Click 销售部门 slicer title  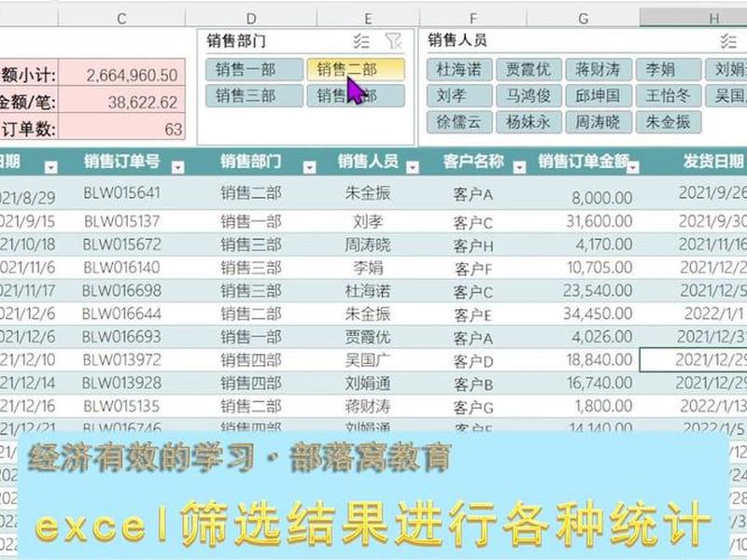pyautogui.click(x=236, y=41)
